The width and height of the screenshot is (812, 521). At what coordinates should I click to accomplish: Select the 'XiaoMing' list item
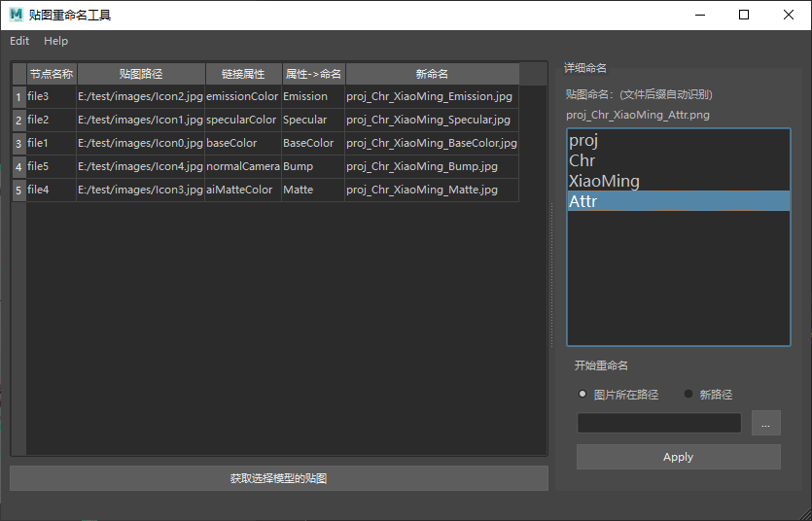pyautogui.click(x=678, y=181)
